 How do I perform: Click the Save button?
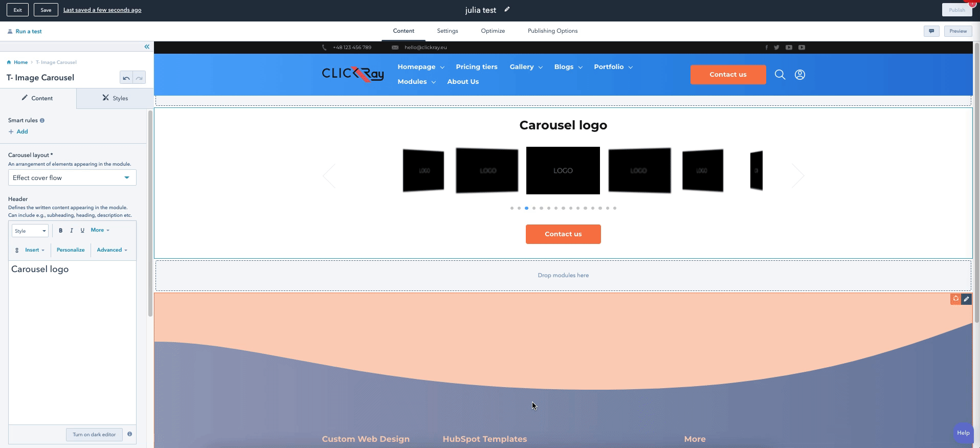[46, 10]
